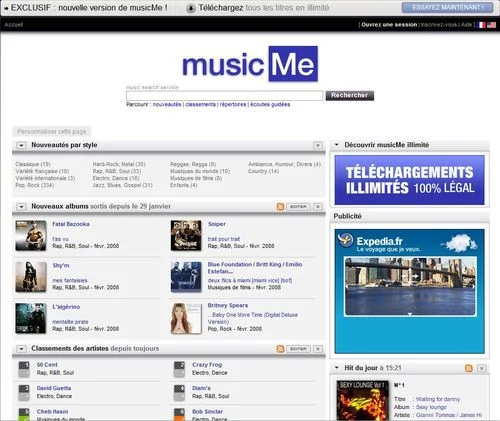
Task: Switch to French language flag
Action: pyautogui.click(x=482, y=25)
